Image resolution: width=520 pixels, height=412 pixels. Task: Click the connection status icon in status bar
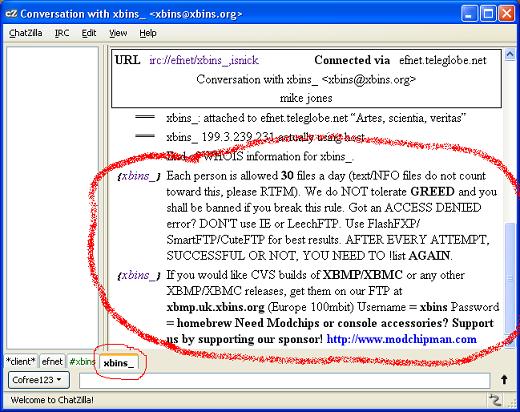(495, 400)
